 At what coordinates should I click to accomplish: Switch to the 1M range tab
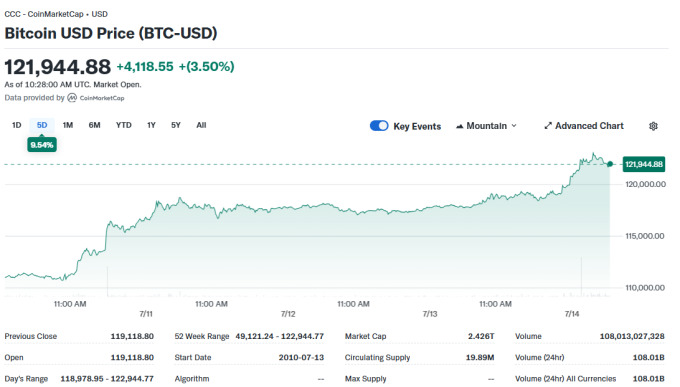point(68,125)
